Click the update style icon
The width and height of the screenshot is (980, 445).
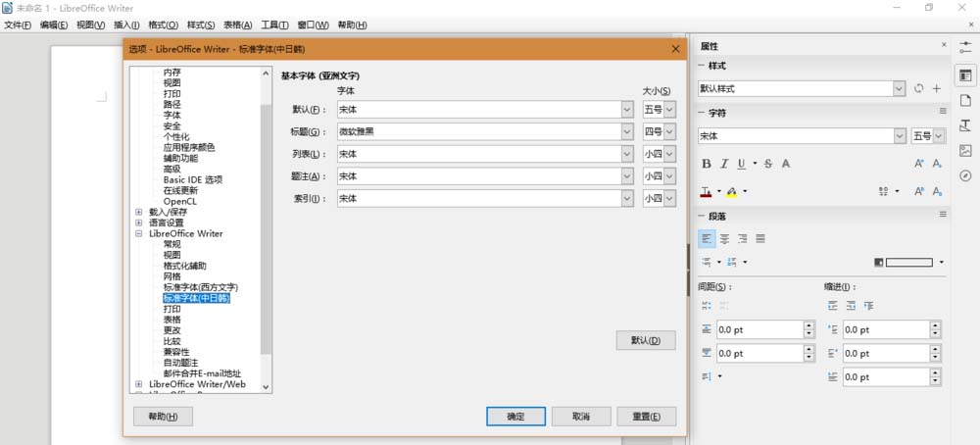tap(918, 89)
